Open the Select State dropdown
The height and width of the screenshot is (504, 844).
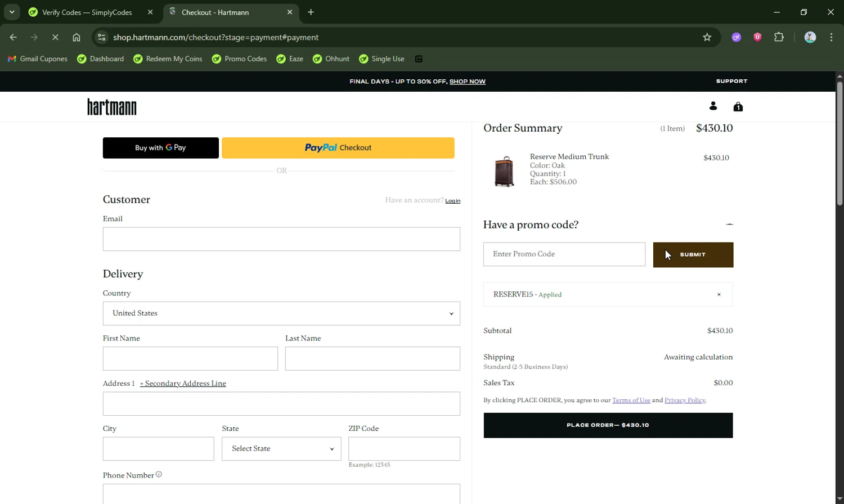[281, 449]
